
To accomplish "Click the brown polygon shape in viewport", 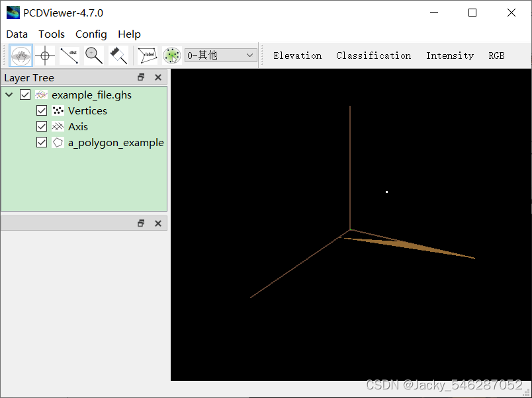I will (x=404, y=244).
